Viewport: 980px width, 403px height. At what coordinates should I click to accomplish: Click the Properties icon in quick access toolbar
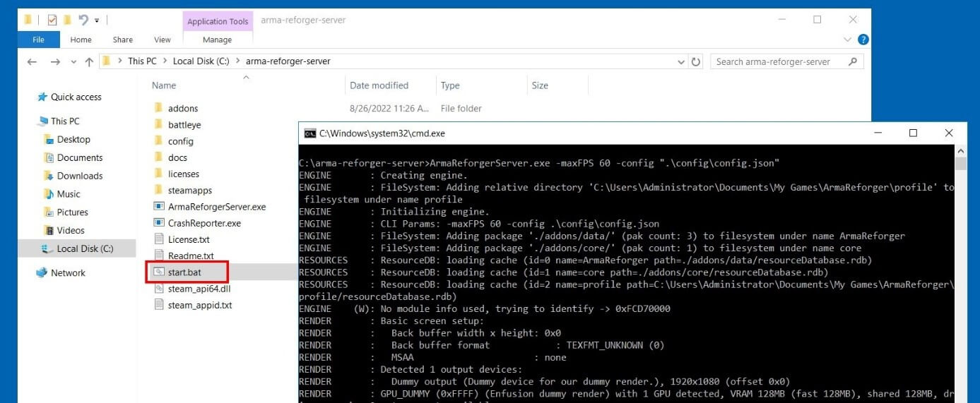pyautogui.click(x=52, y=20)
